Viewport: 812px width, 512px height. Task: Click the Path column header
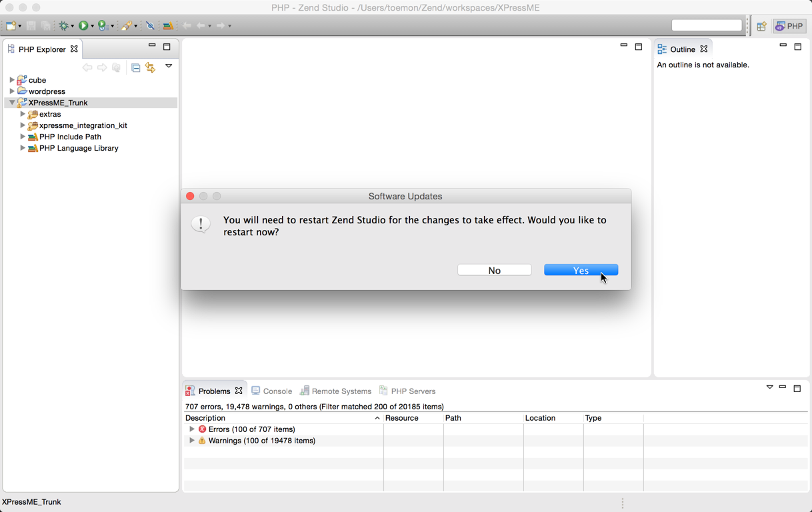click(483, 418)
